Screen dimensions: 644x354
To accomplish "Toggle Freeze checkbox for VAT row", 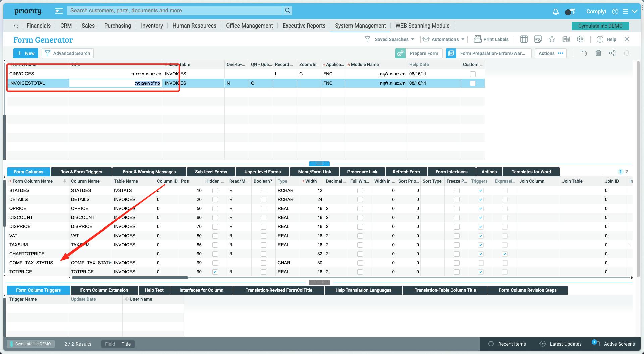I will 457,236.
